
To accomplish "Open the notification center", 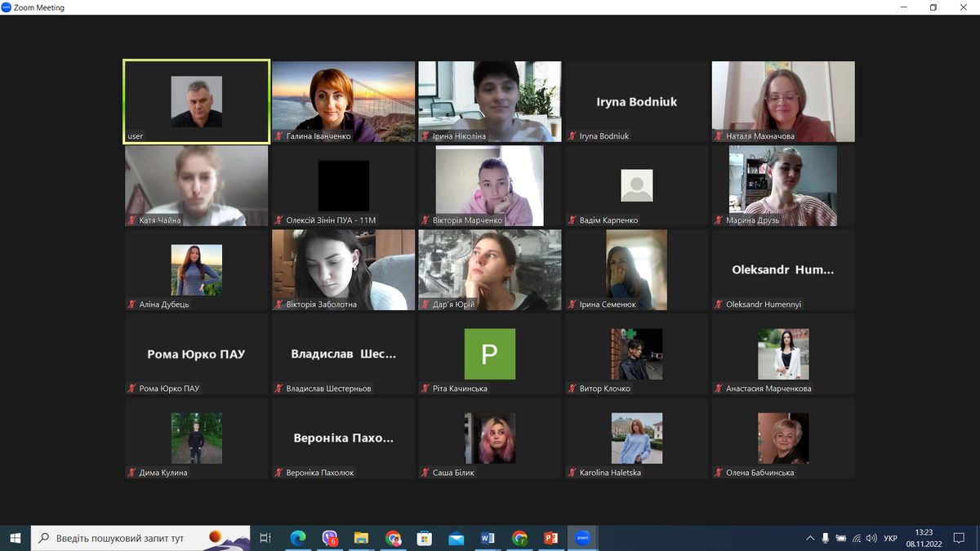I will [x=960, y=538].
